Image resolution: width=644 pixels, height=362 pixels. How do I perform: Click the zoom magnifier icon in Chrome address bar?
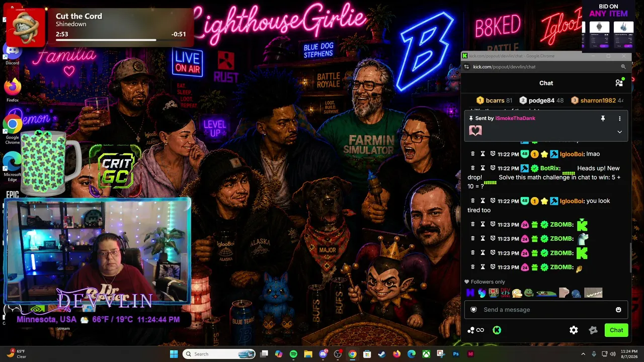tap(623, 66)
